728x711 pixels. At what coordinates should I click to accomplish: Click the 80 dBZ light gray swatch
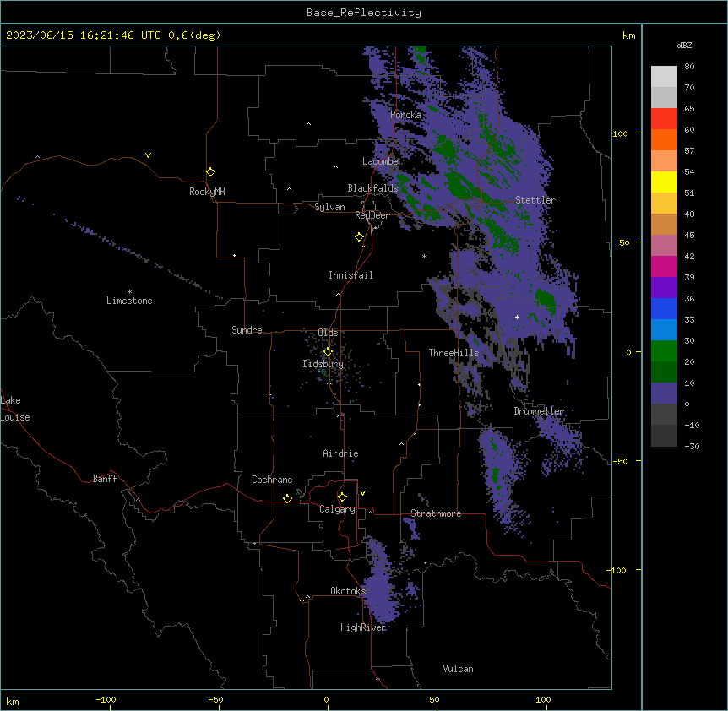click(x=664, y=76)
